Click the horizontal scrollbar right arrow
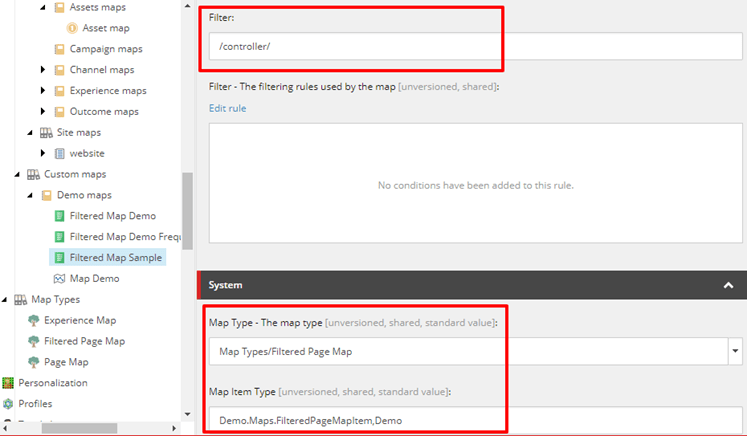The width and height of the screenshot is (747, 436). (x=174, y=428)
